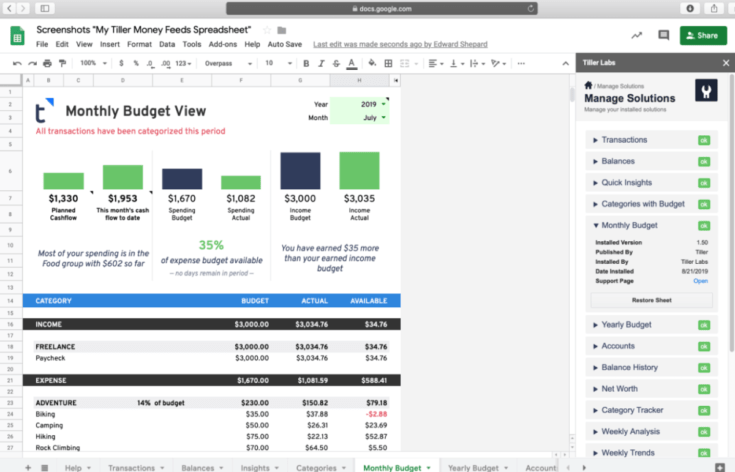
Task: Open the More toolbar options ellipsis
Action: [x=521, y=63]
